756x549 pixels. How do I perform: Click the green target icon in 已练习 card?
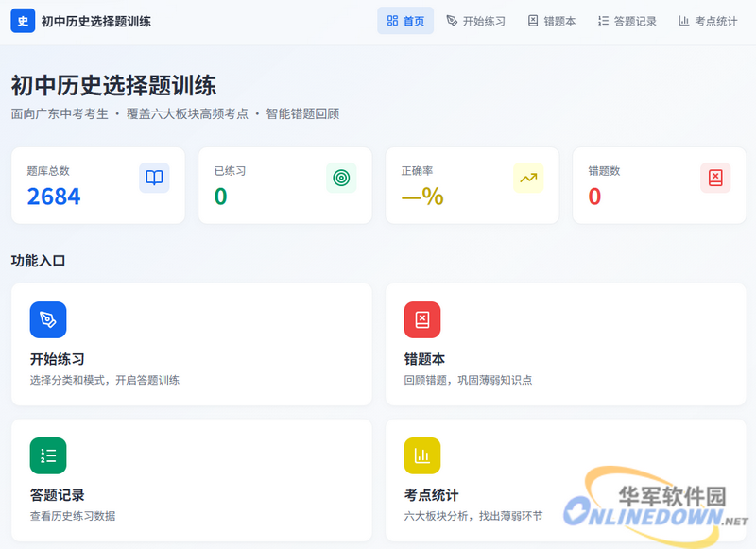click(x=341, y=178)
